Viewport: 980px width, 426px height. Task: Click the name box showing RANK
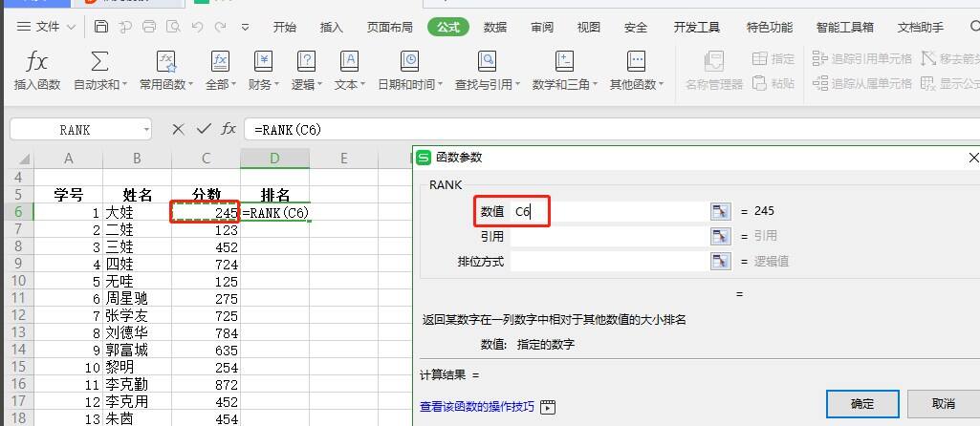click(x=75, y=130)
